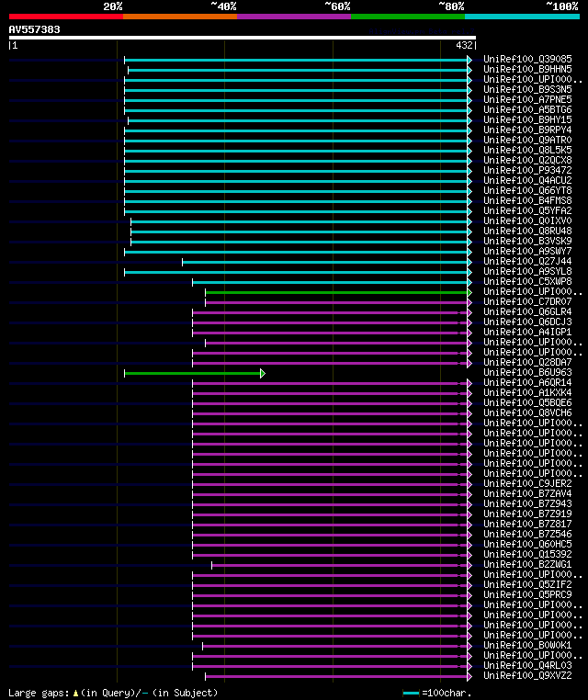Click the UniRef100_Q9ATR0 hit name
Viewport: 588px width, 700px height.
coord(527,140)
